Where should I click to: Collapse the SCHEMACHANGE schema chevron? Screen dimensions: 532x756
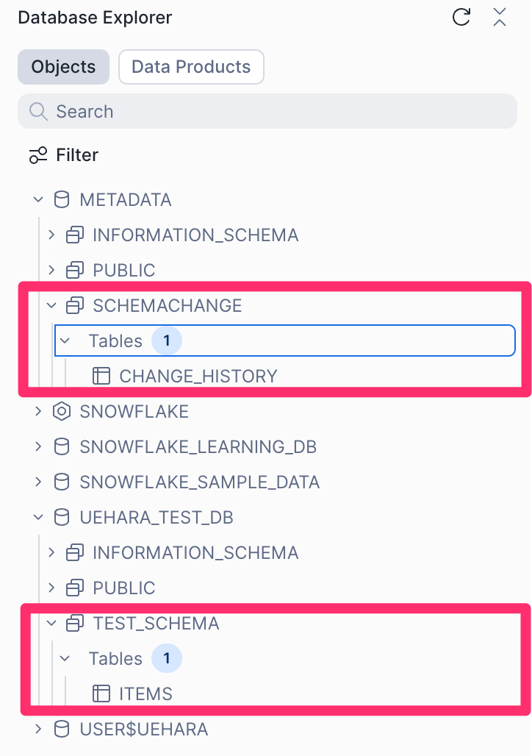(x=51, y=305)
